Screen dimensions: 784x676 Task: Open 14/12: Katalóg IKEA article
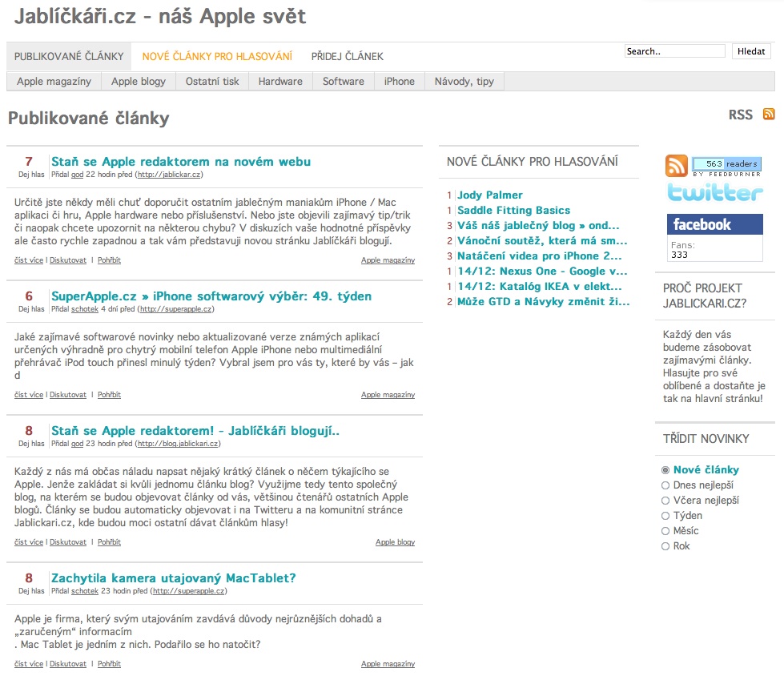pos(540,287)
